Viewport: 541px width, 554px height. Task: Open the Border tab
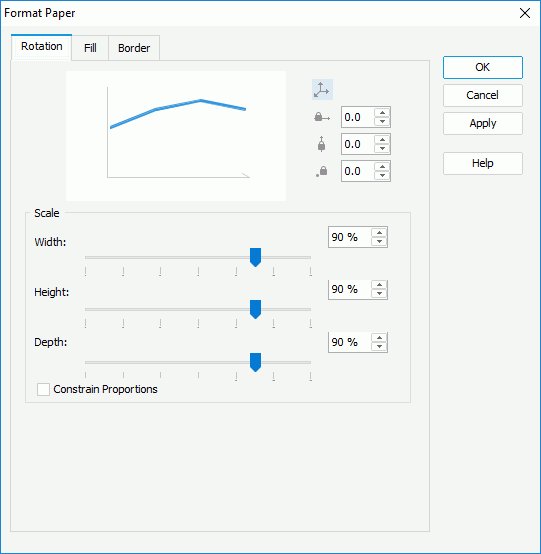tap(134, 48)
